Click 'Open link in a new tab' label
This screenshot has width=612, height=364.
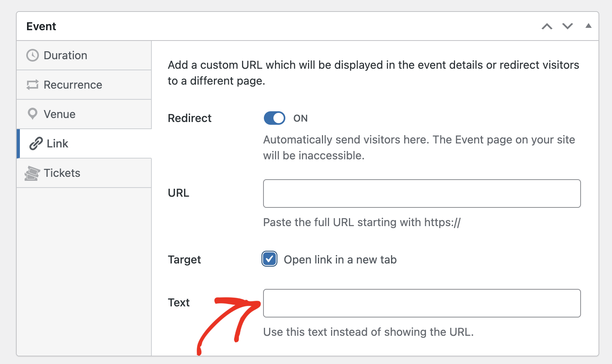coord(340,259)
